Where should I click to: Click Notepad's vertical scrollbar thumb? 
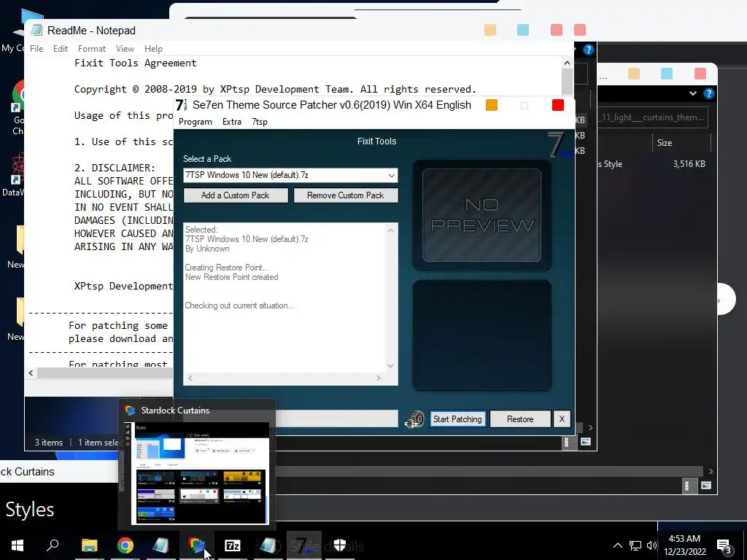(567, 81)
